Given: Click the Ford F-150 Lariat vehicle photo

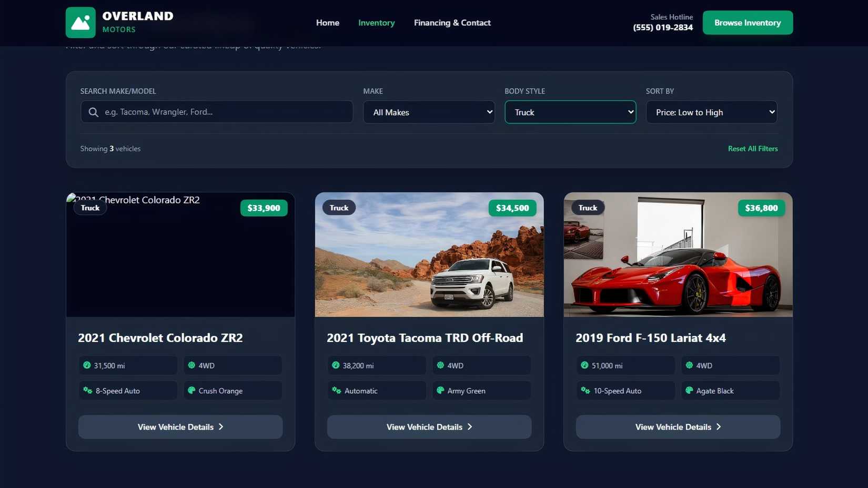Looking at the screenshot, I should [x=678, y=255].
